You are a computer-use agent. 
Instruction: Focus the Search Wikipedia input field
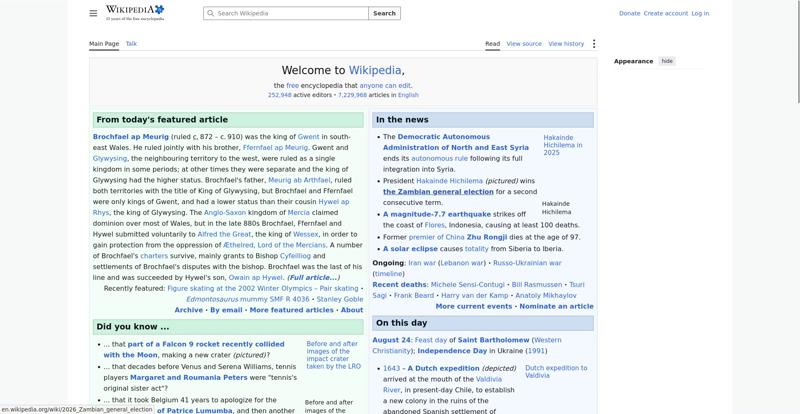click(x=286, y=13)
